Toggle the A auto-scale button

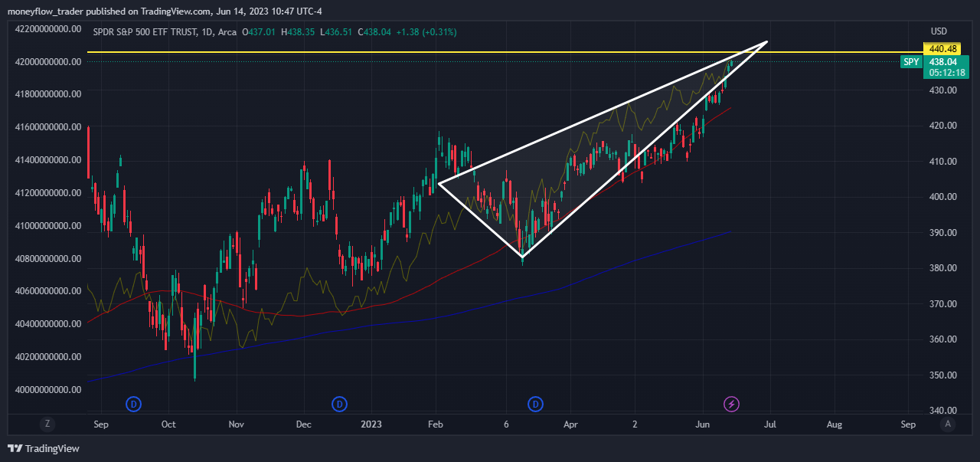click(x=948, y=424)
